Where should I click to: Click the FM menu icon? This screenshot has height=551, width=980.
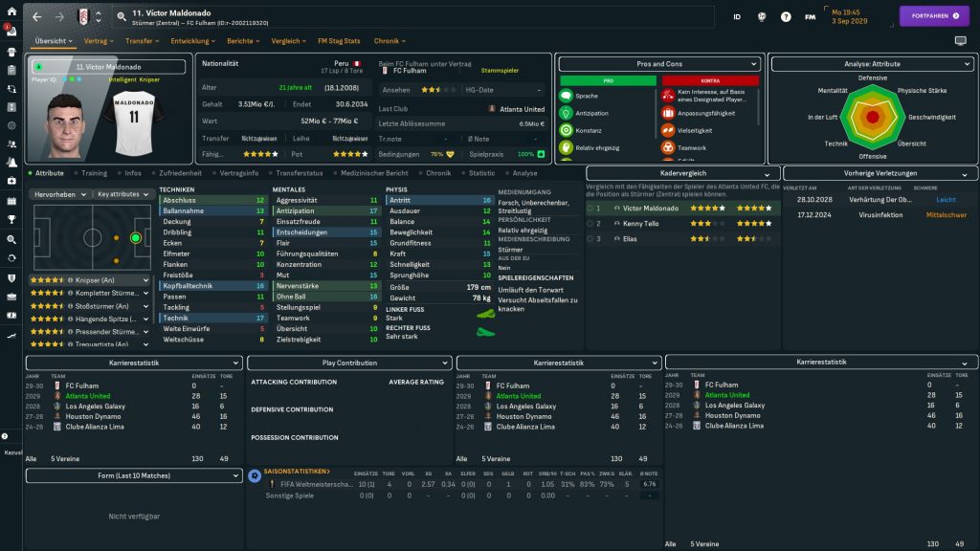click(x=811, y=17)
